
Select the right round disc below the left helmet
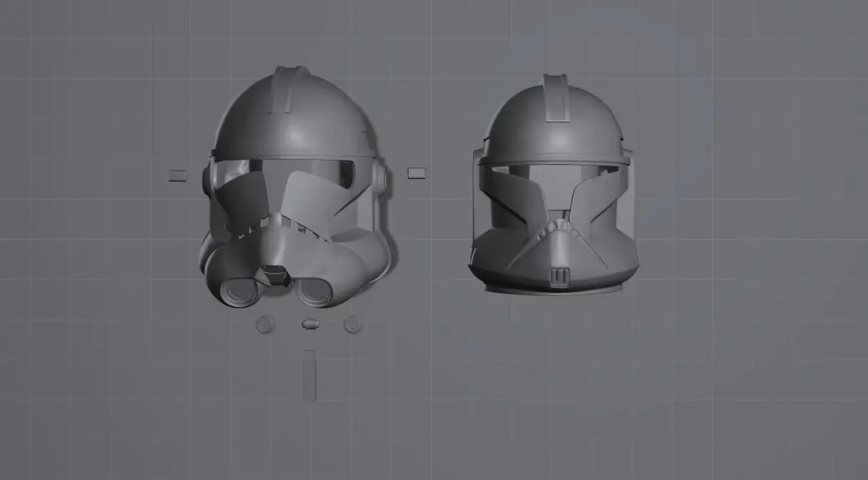(x=353, y=324)
